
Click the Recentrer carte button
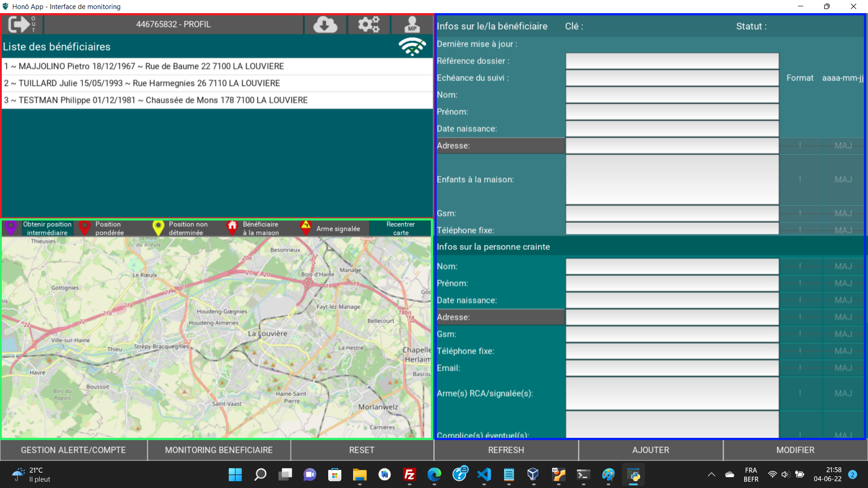[x=400, y=228]
